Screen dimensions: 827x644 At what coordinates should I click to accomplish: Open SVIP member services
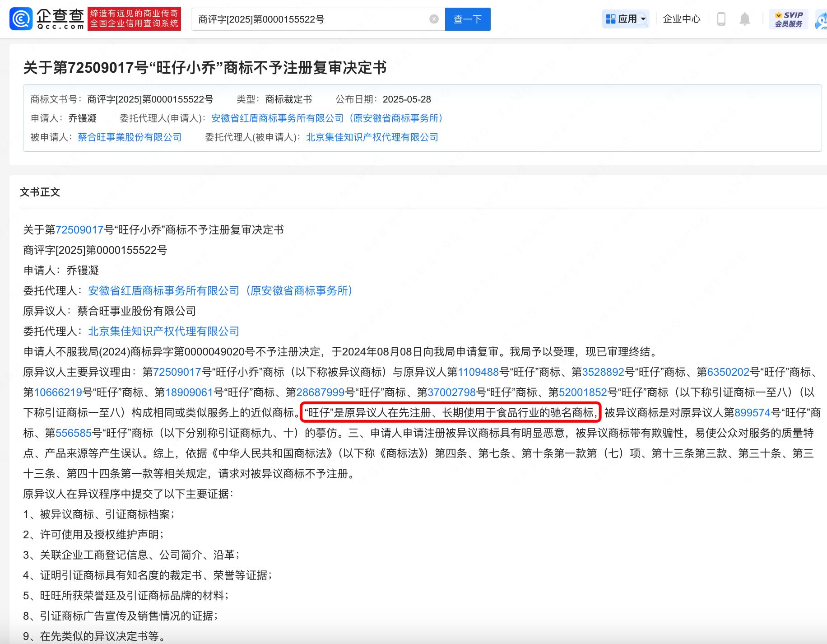pos(789,19)
